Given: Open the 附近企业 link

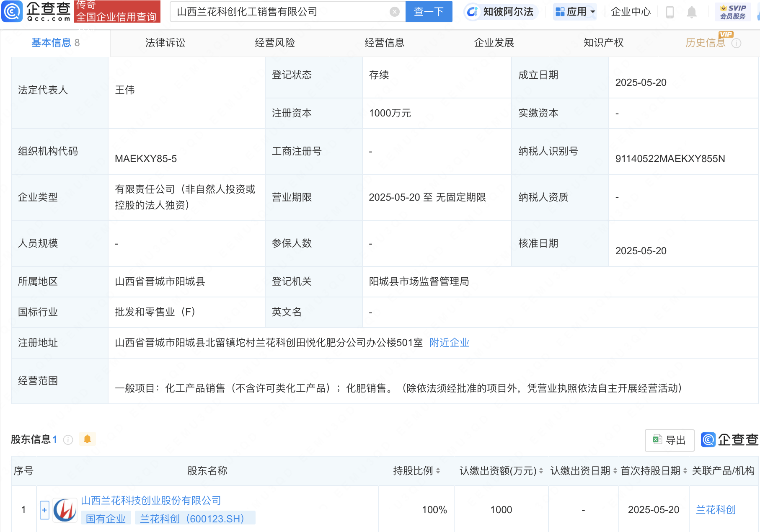Looking at the screenshot, I should [x=449, y=343].
